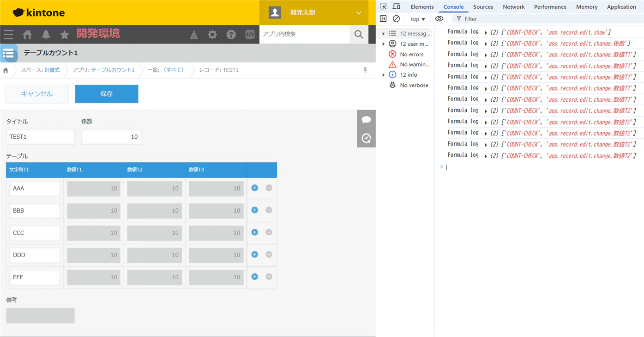Click the 文字列T1 field containing CCC
This screenshot has height=337, width=644.
tap(35, 233)
